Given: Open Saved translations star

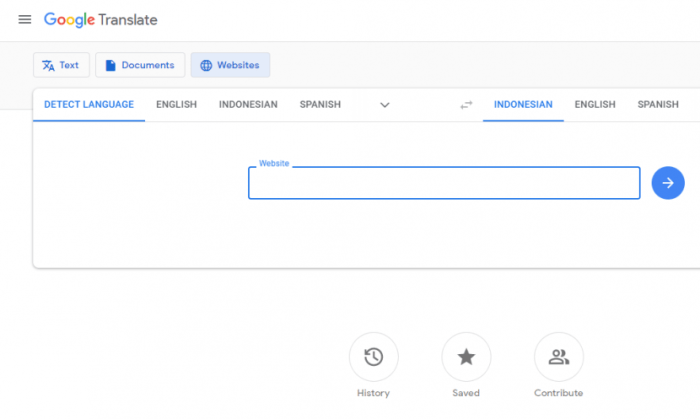Looking at the screenshot, I should [466, 357].
